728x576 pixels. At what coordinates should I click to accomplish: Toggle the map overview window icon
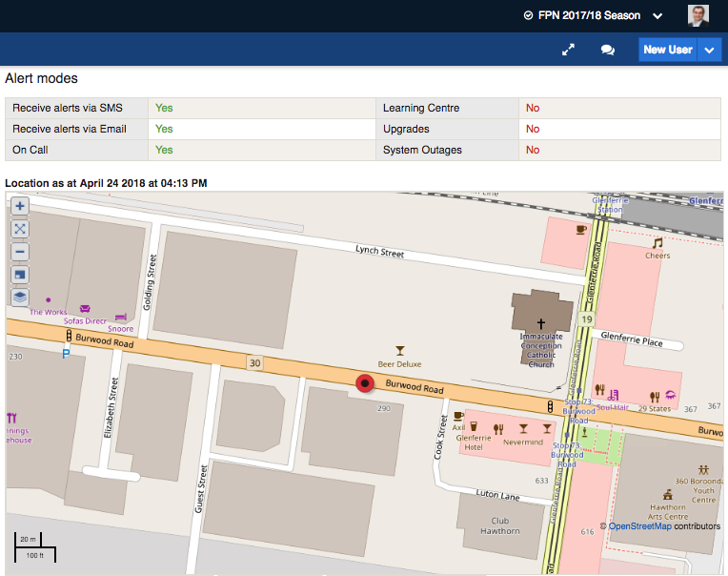tap(20, 275)
